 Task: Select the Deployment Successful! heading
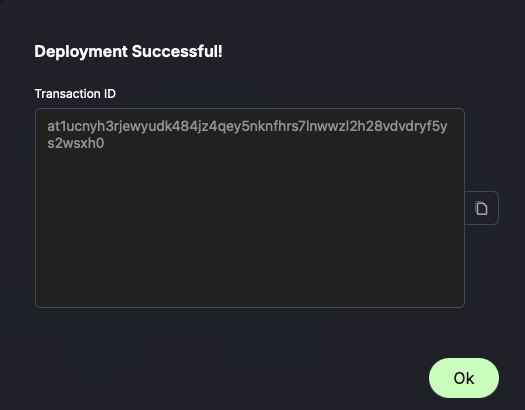pos(129,52)
